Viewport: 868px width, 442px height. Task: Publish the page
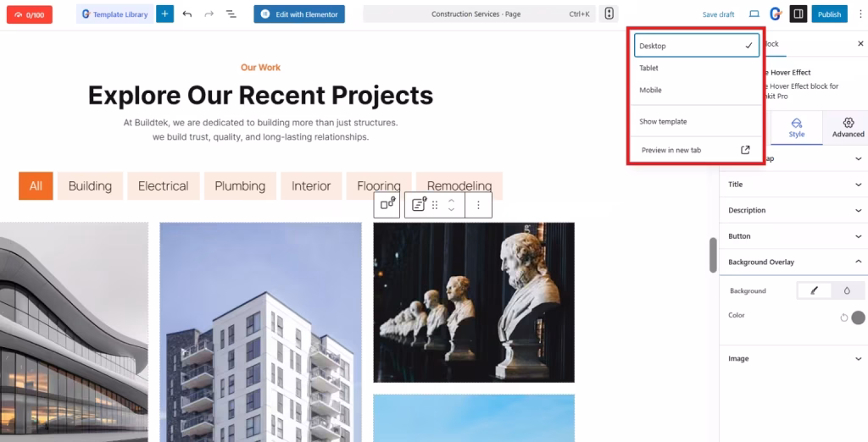[x=829, y=14]
